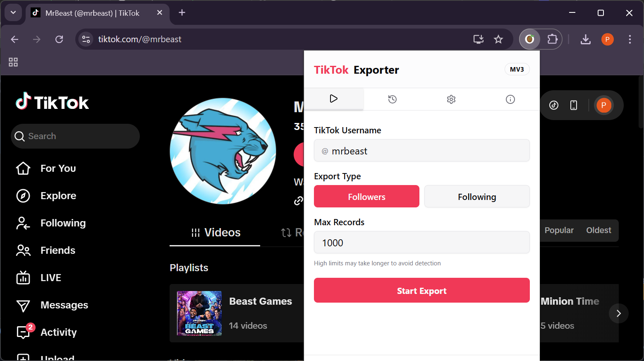View site information icon
This screenshot has height=361, width=644.
click(86, 39)
